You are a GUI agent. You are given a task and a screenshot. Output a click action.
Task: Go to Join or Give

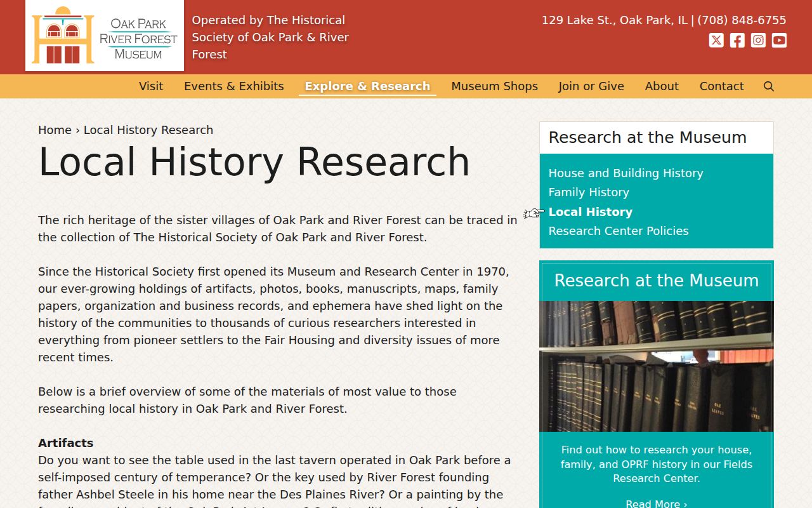point(591,86)
